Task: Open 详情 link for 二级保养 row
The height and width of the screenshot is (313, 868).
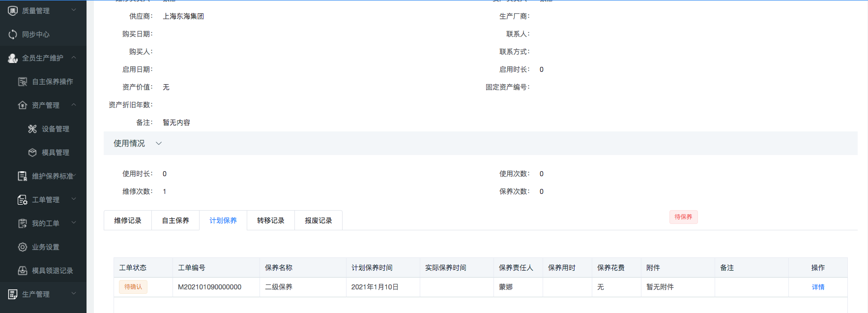Action: click(x=818, y=287)
